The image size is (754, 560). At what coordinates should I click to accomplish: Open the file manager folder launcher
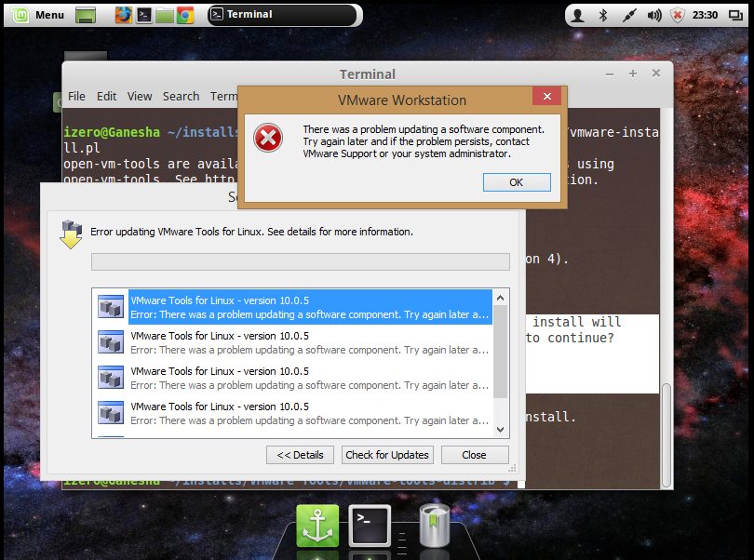pos(165,15)
